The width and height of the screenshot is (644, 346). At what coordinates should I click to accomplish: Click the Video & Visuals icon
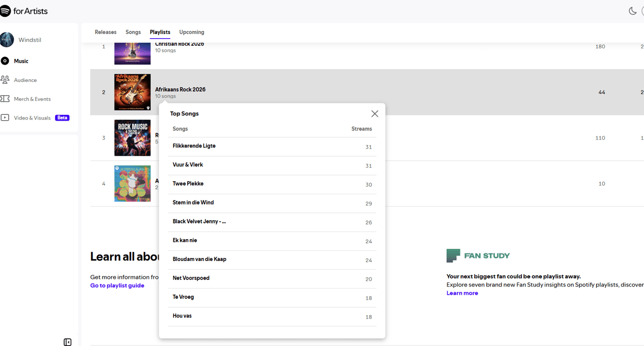(x=5, y=118)
